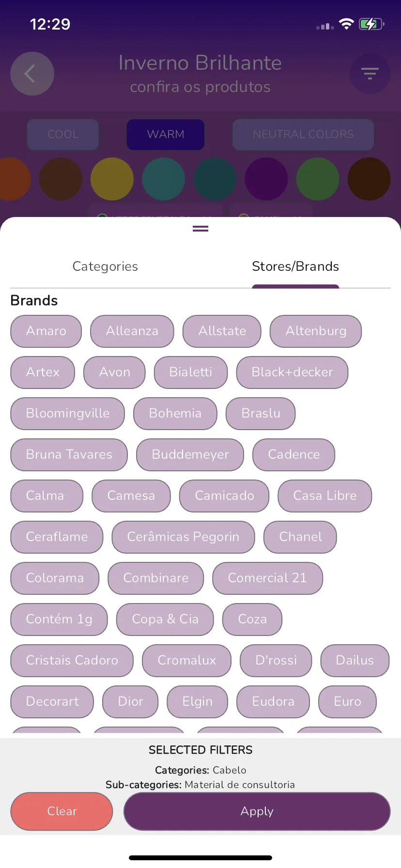This screenshot has width=401, height=868.
Task: Toggle the Amaro brand chip
Action: click(x=46, y=331)
